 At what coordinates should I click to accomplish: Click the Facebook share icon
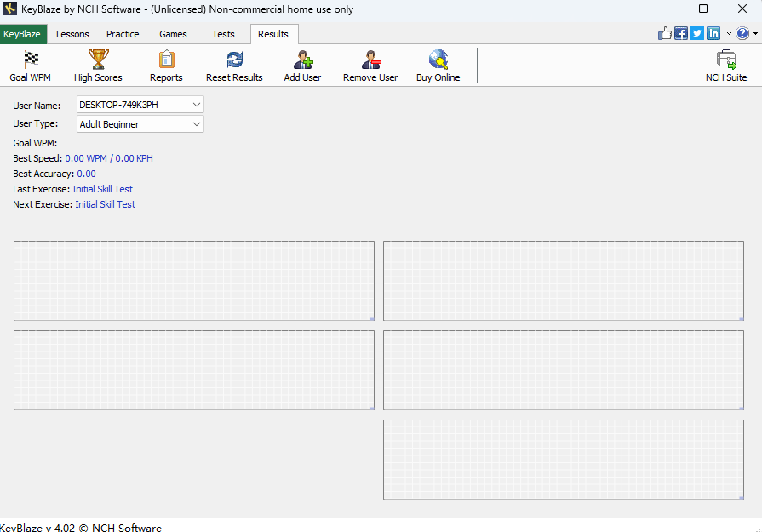click(x=681, y=33)
